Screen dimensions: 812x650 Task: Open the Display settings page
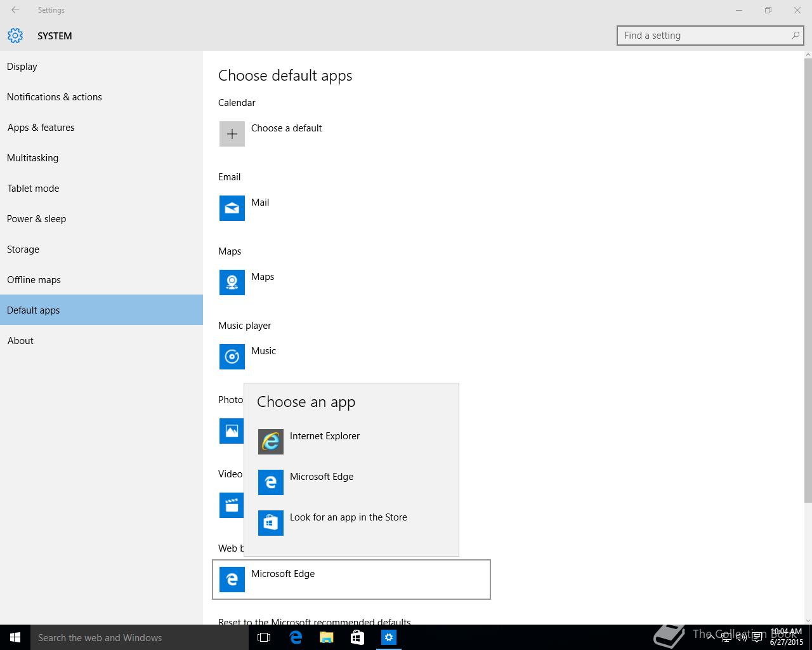[101, 66]
